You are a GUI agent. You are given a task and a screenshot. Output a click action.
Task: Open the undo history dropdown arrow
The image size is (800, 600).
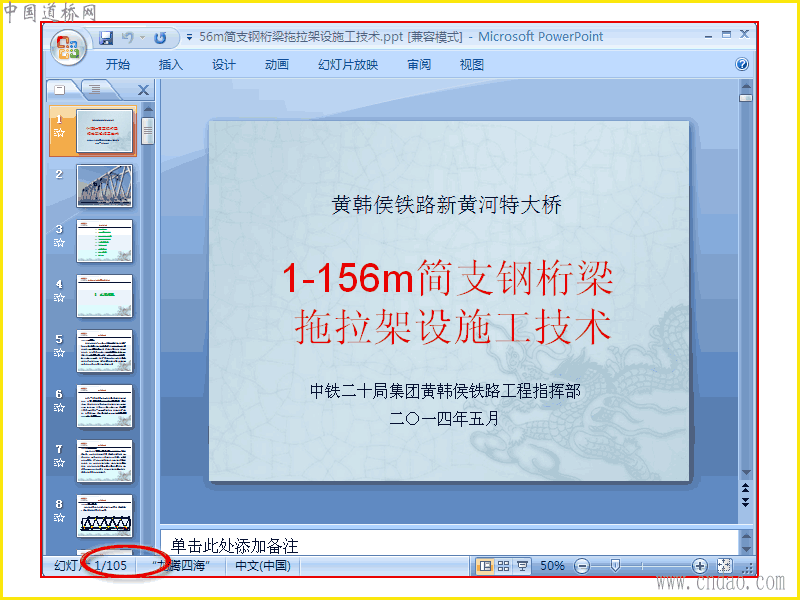click(142, 37)
